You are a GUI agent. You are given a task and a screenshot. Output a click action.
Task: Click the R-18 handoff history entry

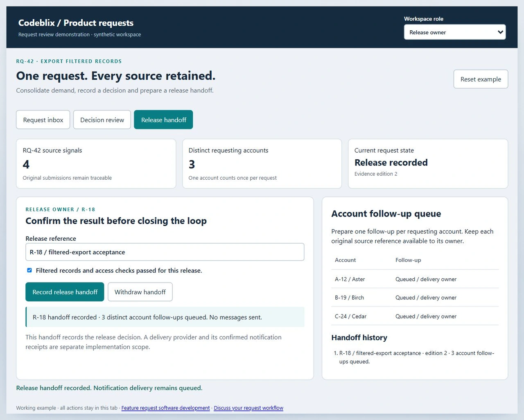[x=416, y=357]
